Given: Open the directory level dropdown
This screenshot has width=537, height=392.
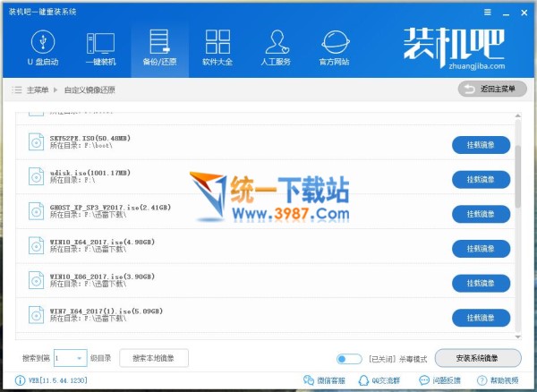Looking at the screenshot, I should click(70, 358).
